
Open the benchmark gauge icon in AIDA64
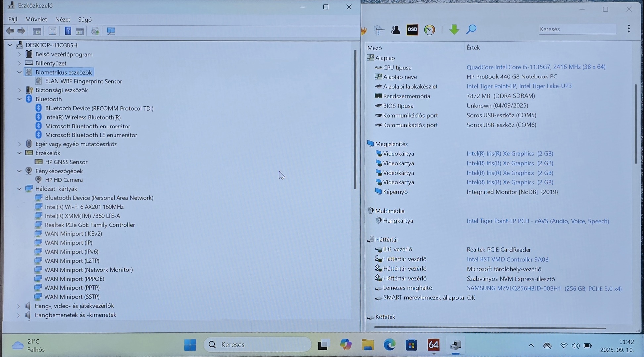[430, 30]
